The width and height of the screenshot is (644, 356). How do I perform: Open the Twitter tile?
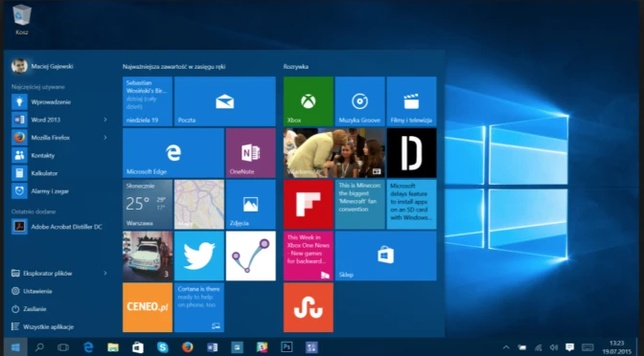point(199,256)
